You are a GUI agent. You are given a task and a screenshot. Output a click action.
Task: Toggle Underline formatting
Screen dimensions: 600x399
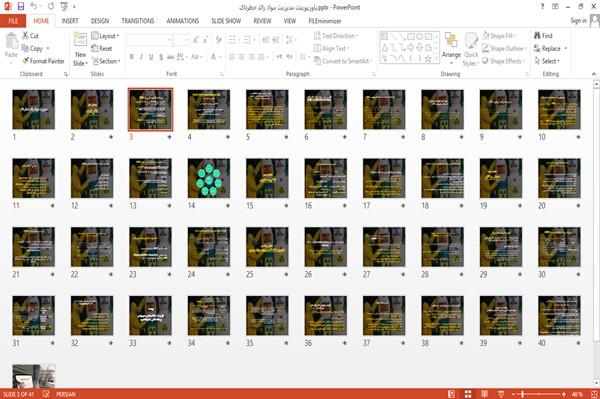(151, 57)
